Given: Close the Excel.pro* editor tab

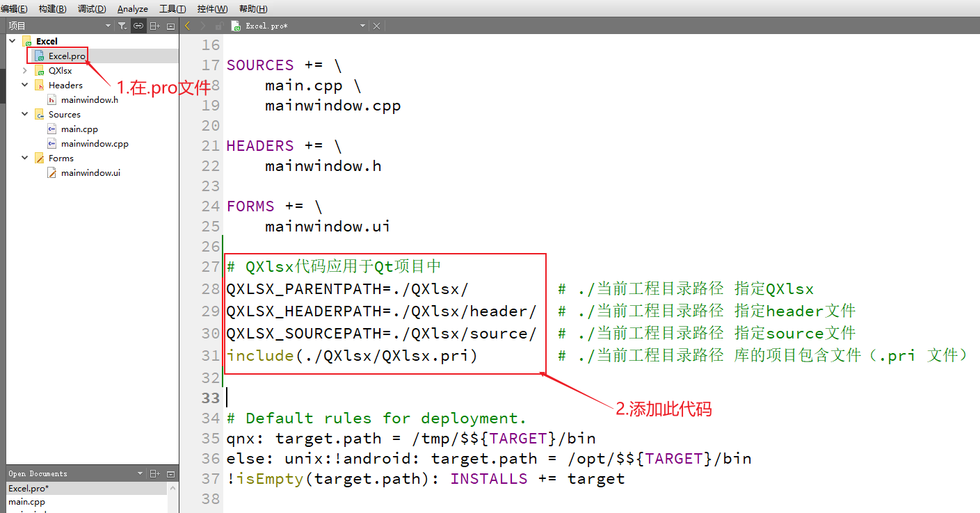Looking at the screenshot, I should (376, 25).
